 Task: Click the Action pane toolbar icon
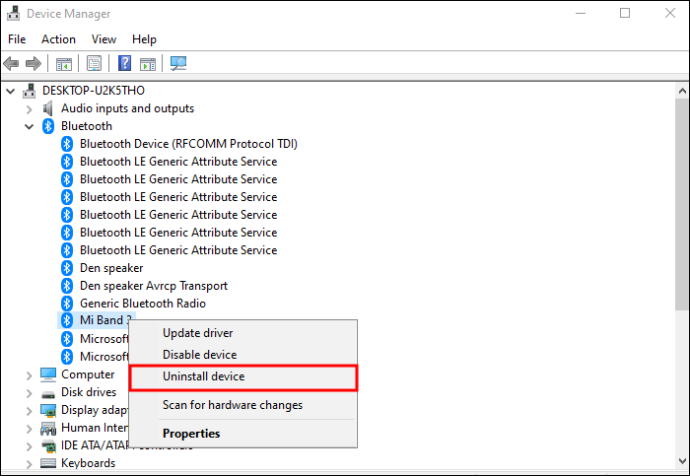tap(148, 64)
